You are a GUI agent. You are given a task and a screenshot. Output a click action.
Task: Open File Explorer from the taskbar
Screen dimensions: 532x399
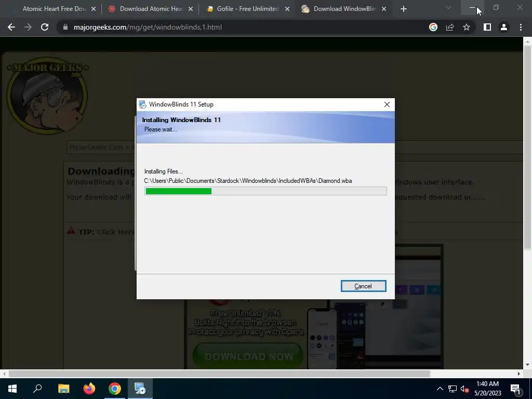click(63, 389)
